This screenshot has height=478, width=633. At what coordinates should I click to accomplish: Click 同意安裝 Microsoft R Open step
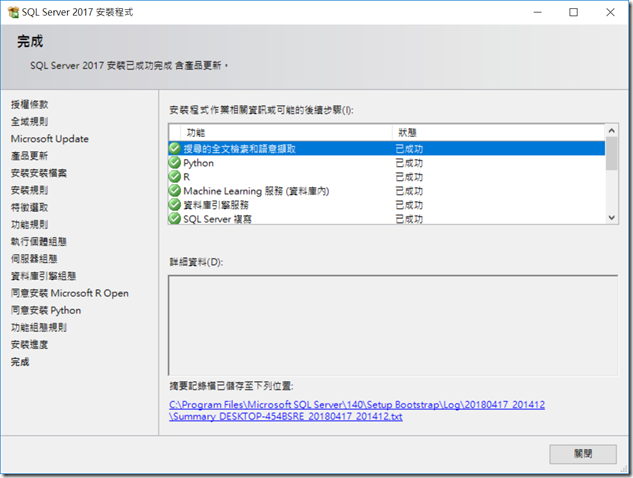tap(70, 293)
